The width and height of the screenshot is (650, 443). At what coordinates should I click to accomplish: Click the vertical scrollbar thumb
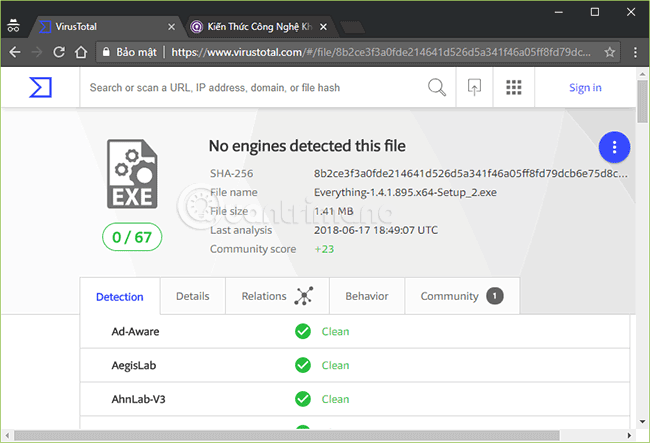point(642,102)
